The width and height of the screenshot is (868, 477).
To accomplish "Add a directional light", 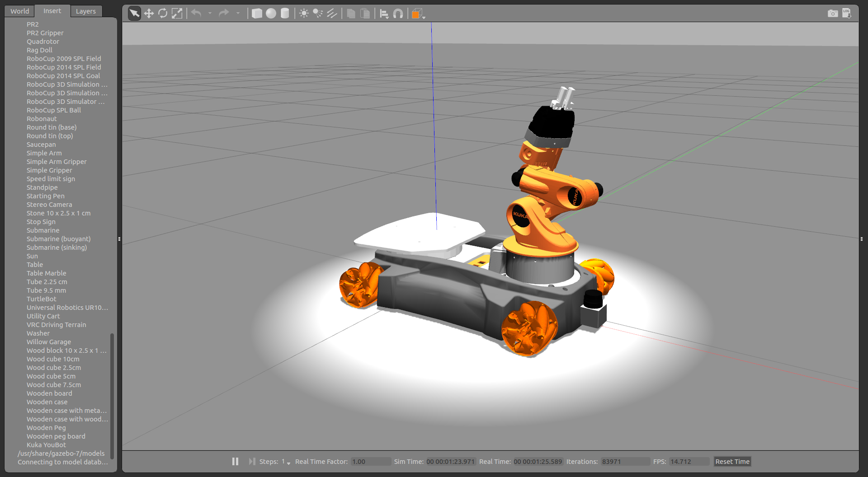I will 332,14.
